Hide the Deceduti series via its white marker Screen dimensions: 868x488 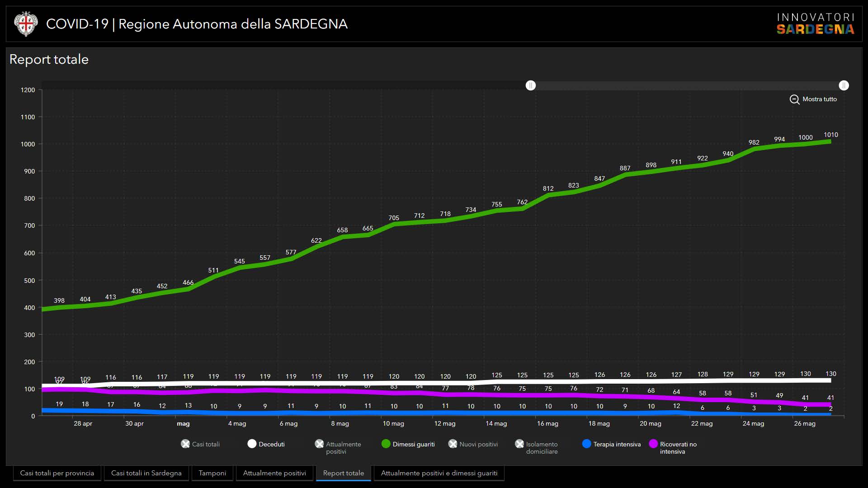click(252, 444)
